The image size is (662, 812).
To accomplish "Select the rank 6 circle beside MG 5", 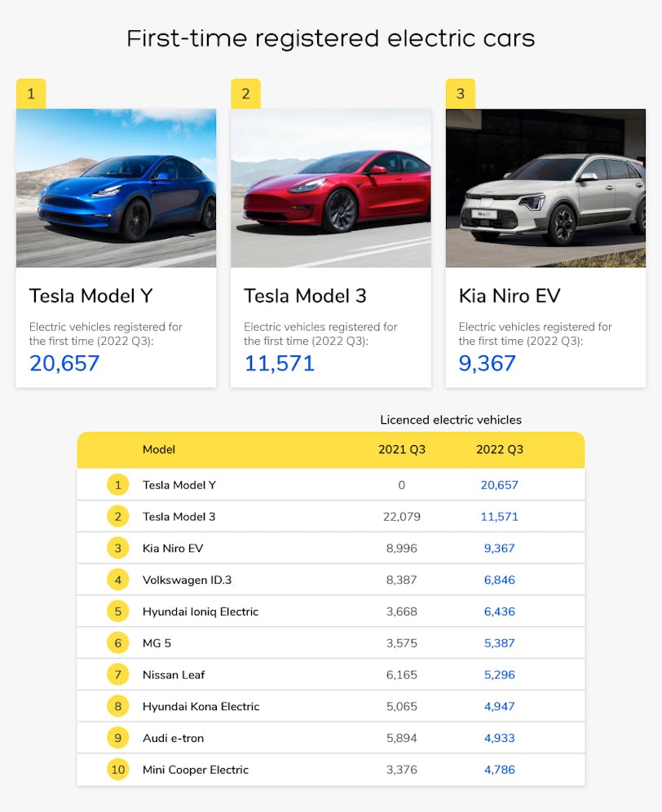I will [117, 643].
